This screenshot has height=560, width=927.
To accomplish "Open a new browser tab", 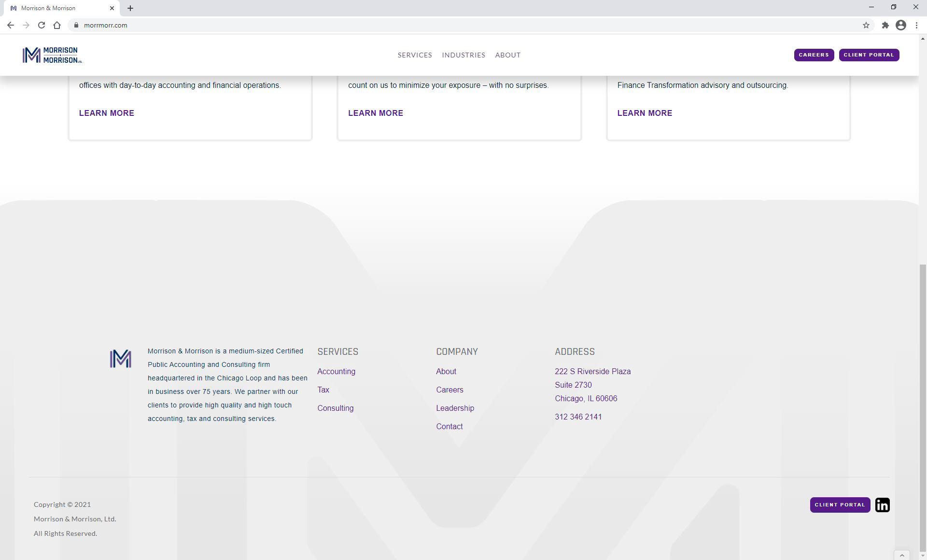I will pyautogui.click(x=130, y=8).
